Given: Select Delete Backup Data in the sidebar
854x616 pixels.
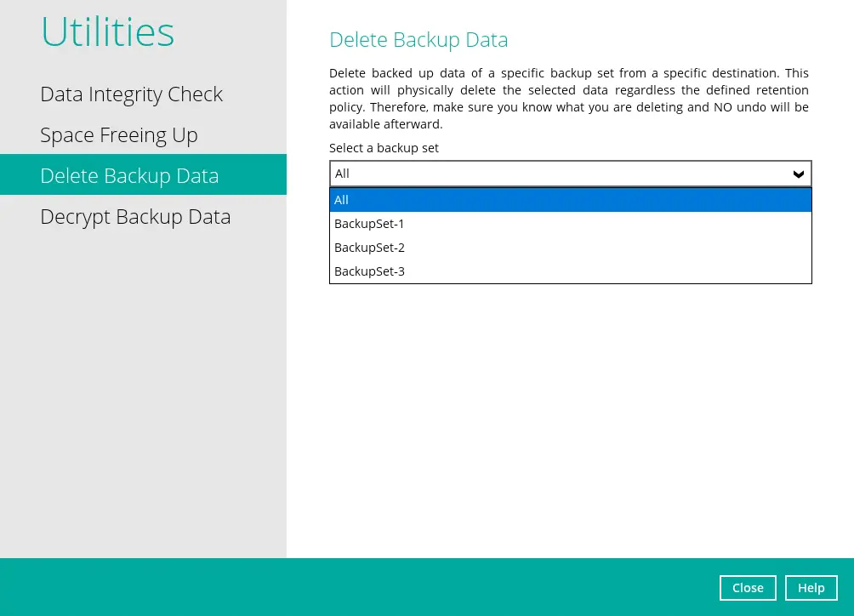Looking at the screenshot, I should tap(129, 175).
